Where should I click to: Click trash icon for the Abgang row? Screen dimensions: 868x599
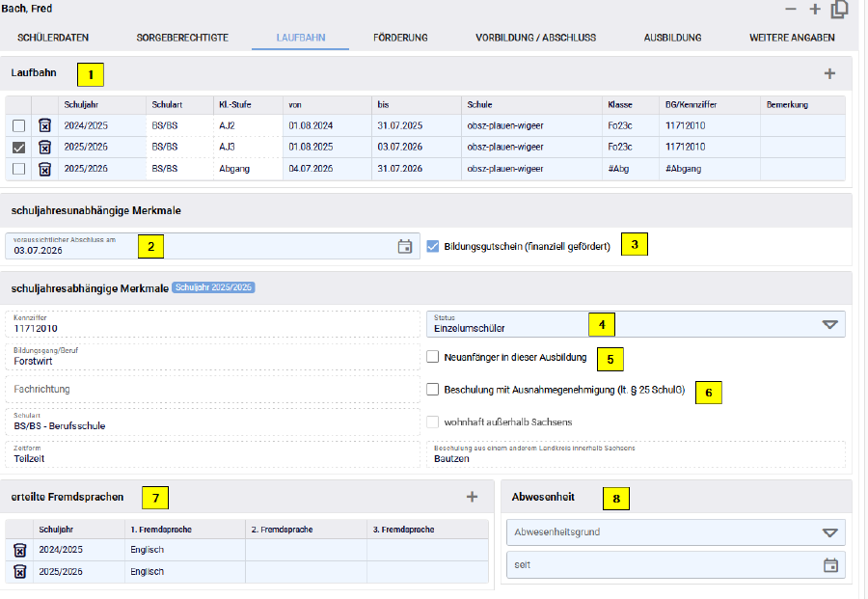click(x=44, y=169)
